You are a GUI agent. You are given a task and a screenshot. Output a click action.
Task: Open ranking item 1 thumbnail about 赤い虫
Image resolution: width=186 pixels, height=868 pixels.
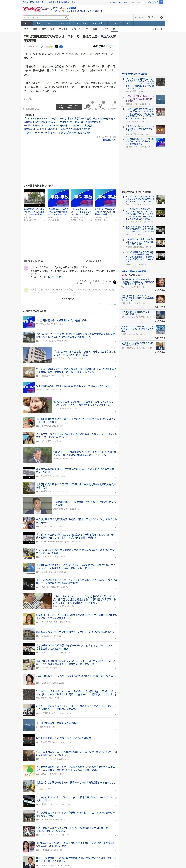tap(160, 82)
